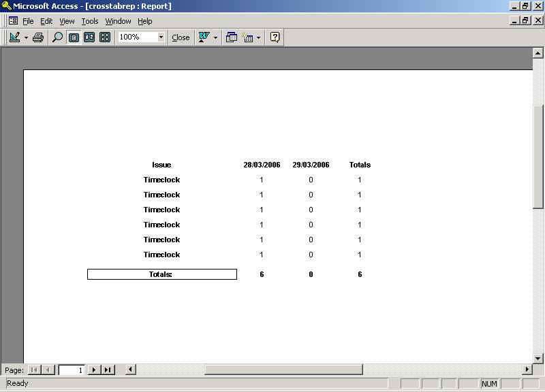
Task: Open the View menu
Action: point(67,21)
